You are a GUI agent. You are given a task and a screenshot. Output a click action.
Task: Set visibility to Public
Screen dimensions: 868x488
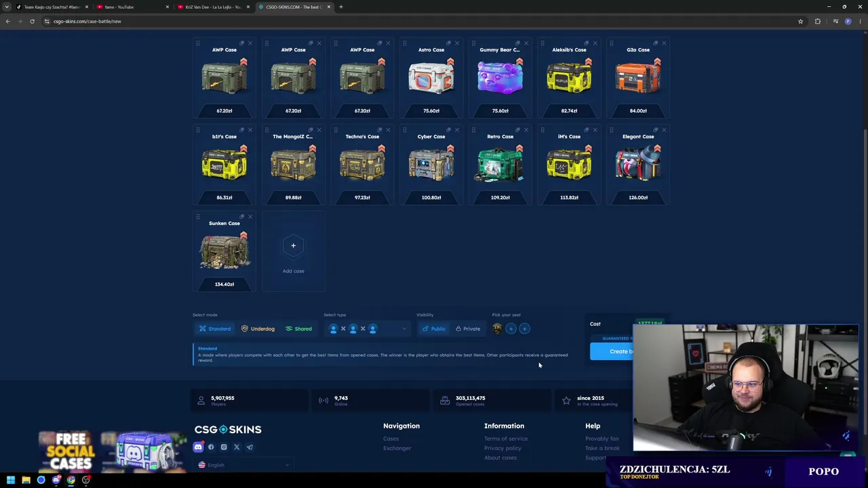pos(433,329)
